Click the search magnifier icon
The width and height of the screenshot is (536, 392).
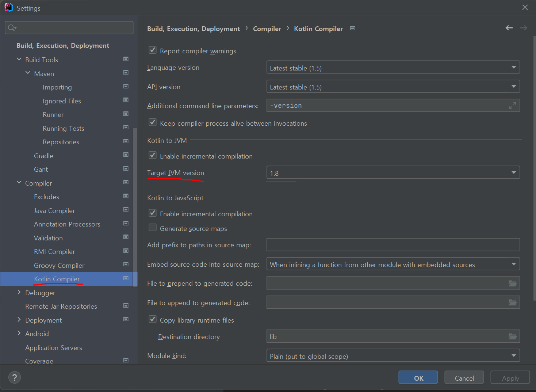12,28
